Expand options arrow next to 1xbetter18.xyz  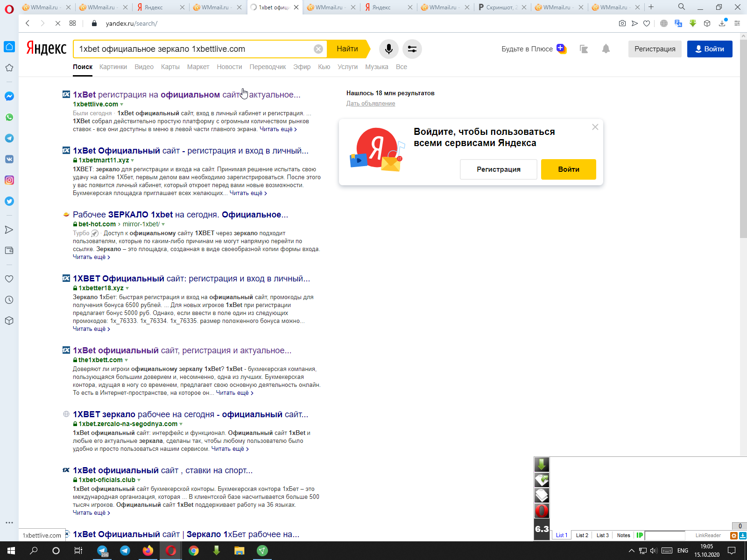click(127, 288)
